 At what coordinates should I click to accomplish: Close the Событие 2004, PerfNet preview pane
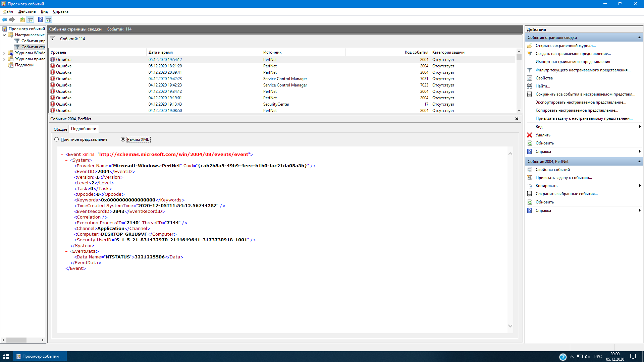517,119
